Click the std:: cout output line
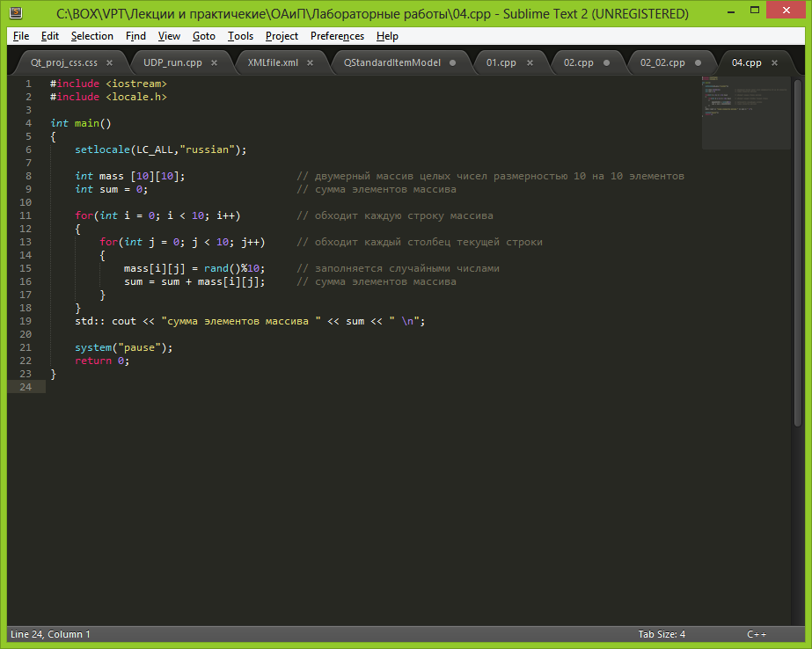Image resolution: width=812 pixels, height=649 pixels. [x=250, y=321]
